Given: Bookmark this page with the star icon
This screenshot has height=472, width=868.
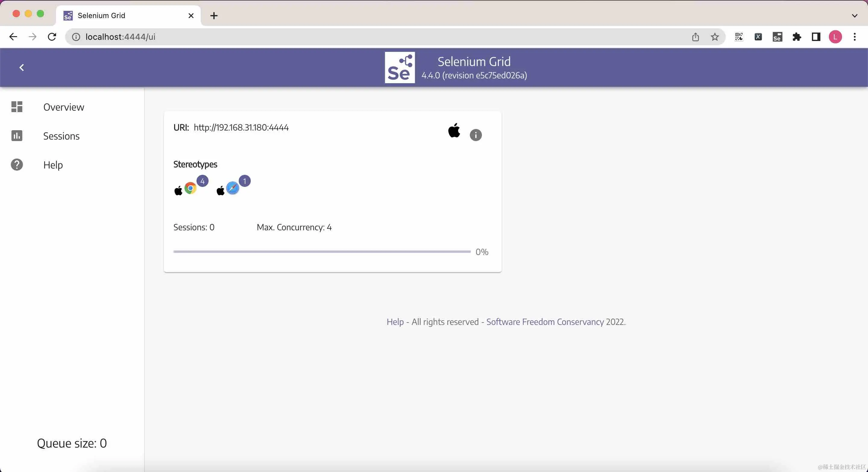Looking at the screenshot, I should point(715,37).
